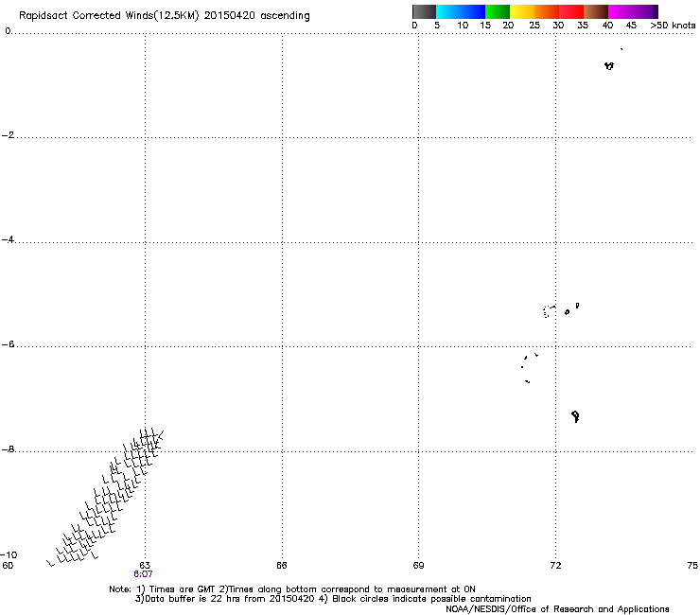Click the gray 0-5 knots color band
Screen dimensions: 700x615
click(424, 11)
